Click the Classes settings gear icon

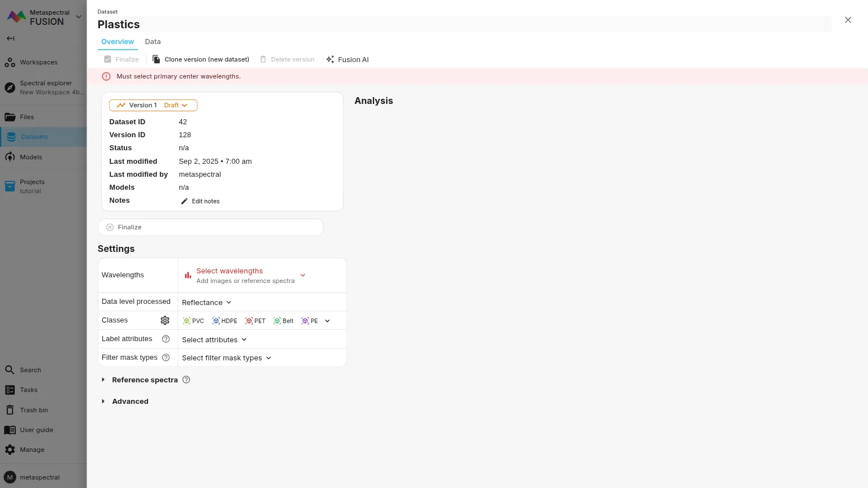pos(165,320)
